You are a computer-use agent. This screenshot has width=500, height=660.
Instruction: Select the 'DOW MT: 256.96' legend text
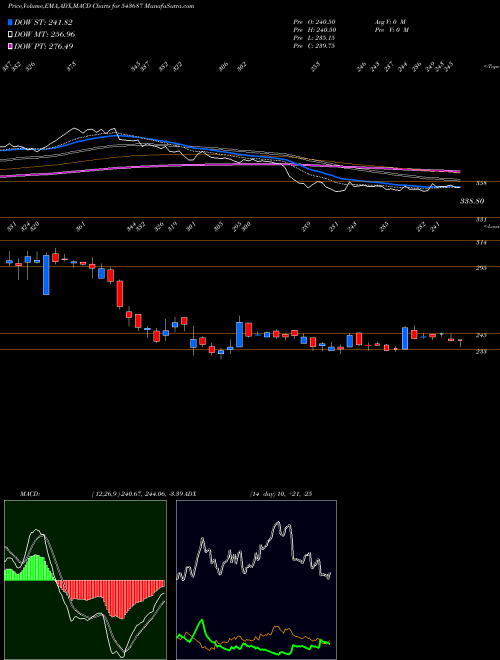click(x=45, y=35)
